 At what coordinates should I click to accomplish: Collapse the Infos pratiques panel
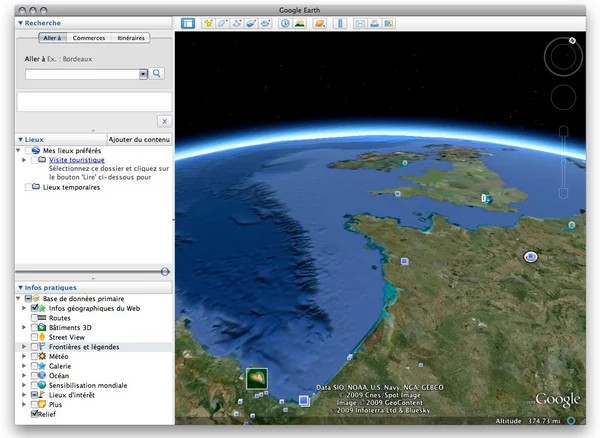coord(21,288)
